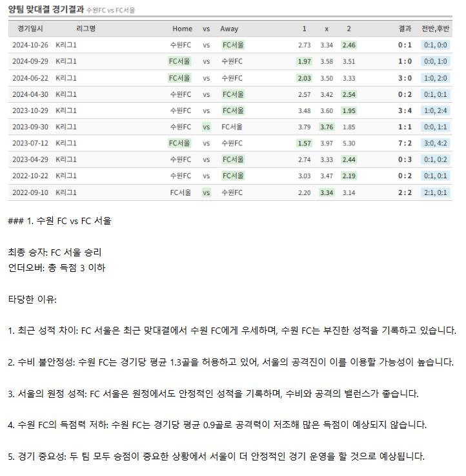Click the 양팀 맞대결 경기결과 title
This screenshot has height=476, width=466.
pos(46,10)
